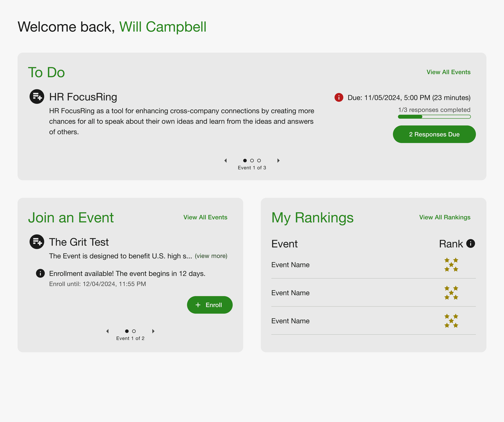Enroll in The Grit Test
This screenshot has width=504, height=422.
coord(210,305)
